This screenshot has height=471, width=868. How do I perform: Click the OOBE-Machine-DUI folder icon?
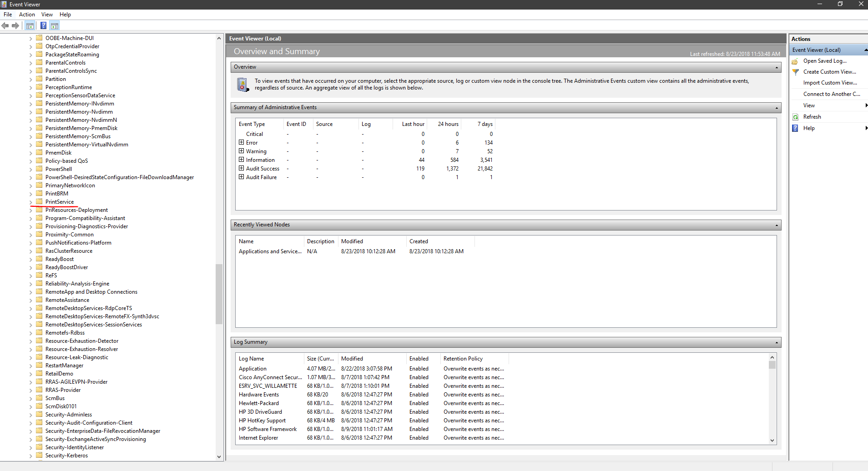pos(40,38)
